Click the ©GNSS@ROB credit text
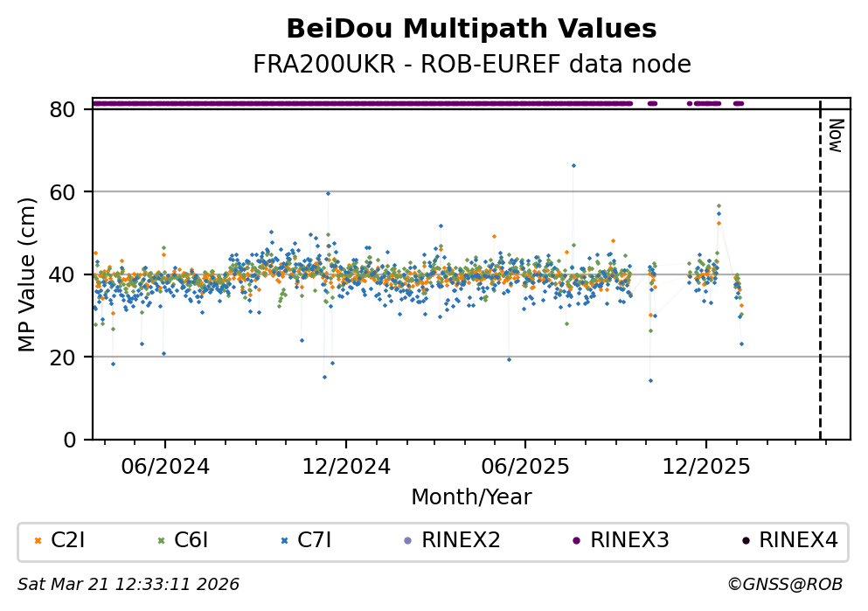 (784, 584)
